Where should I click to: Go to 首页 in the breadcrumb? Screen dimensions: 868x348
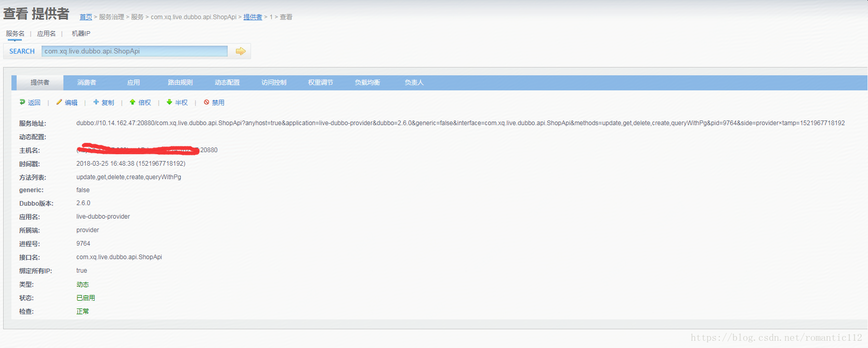coord(86,17)
